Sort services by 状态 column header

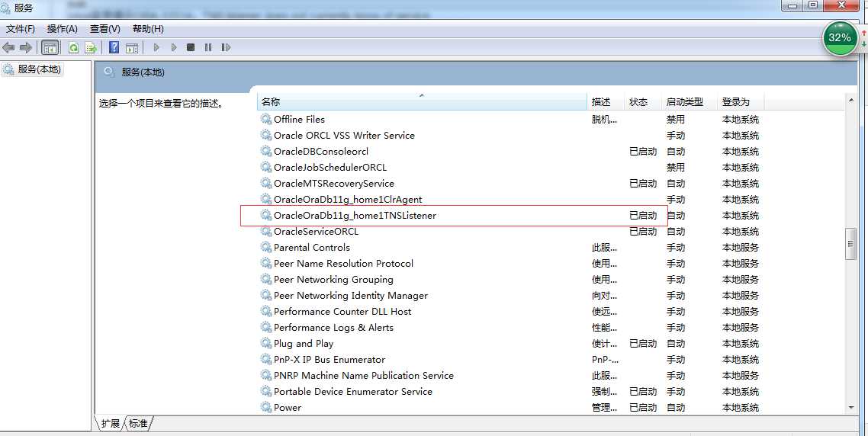[638, 101]
